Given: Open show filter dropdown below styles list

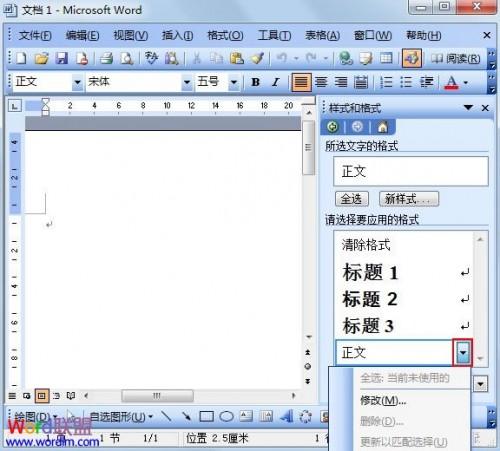Looking at the screenshot, I should click(x=480, y=384).
